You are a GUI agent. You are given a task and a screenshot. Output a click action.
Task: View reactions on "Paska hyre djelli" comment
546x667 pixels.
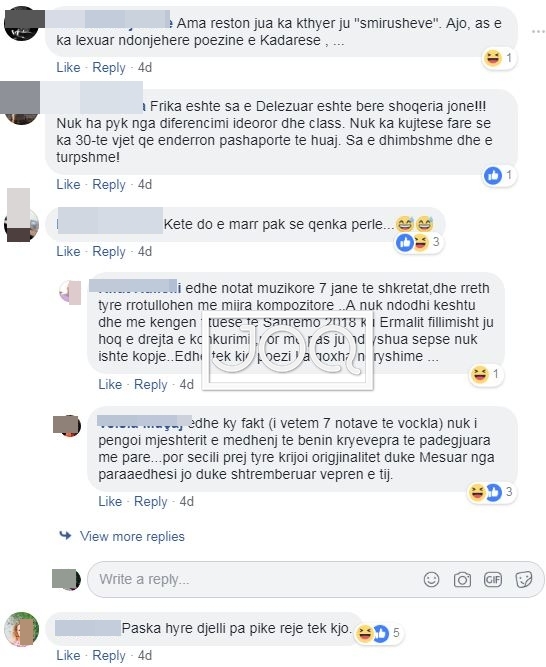[x=378, y=633]
